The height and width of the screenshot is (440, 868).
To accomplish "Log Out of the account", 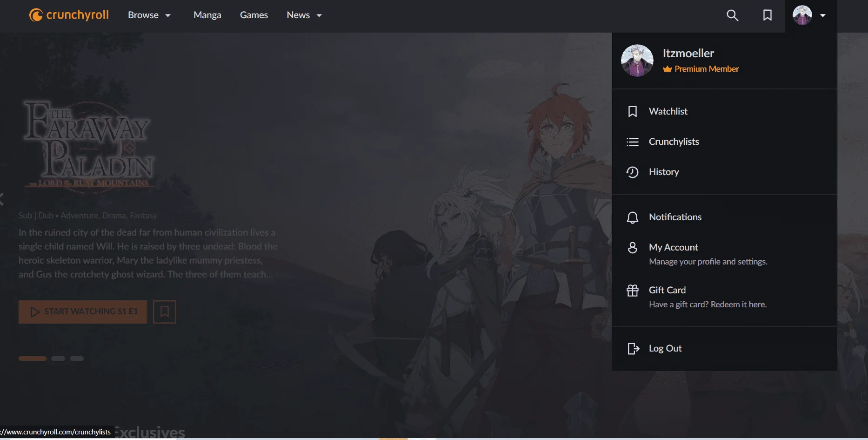I will [x=724, y=348].
